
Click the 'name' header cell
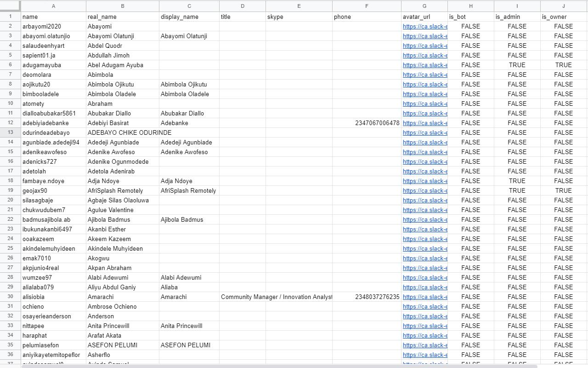53,17
